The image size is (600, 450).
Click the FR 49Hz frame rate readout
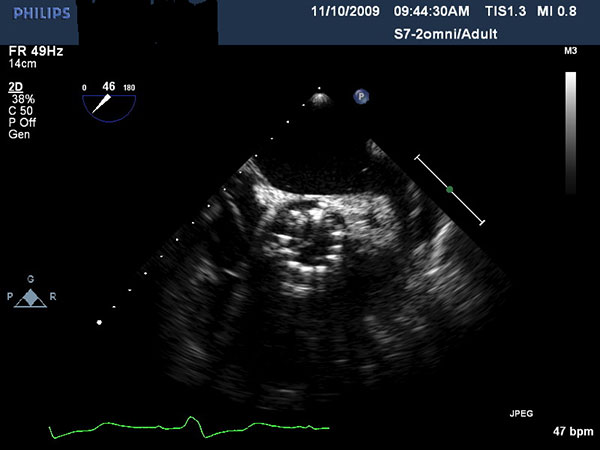pyautogui.click(x=30, y=48)
